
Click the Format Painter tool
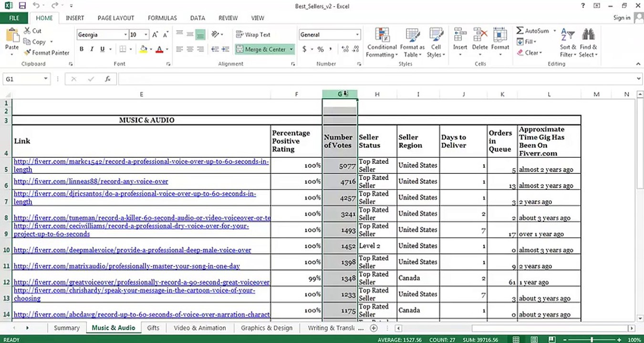pos(46,53)
